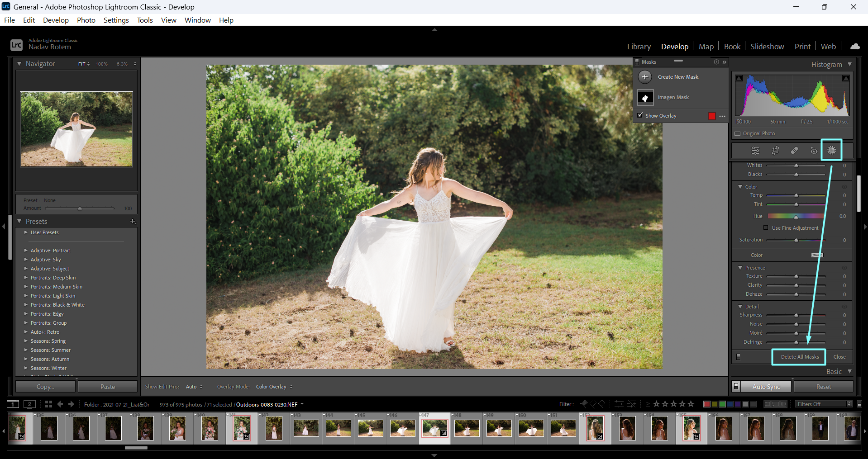Open the Develop menu
868x459 pixels.
click(x=56, y=20)
